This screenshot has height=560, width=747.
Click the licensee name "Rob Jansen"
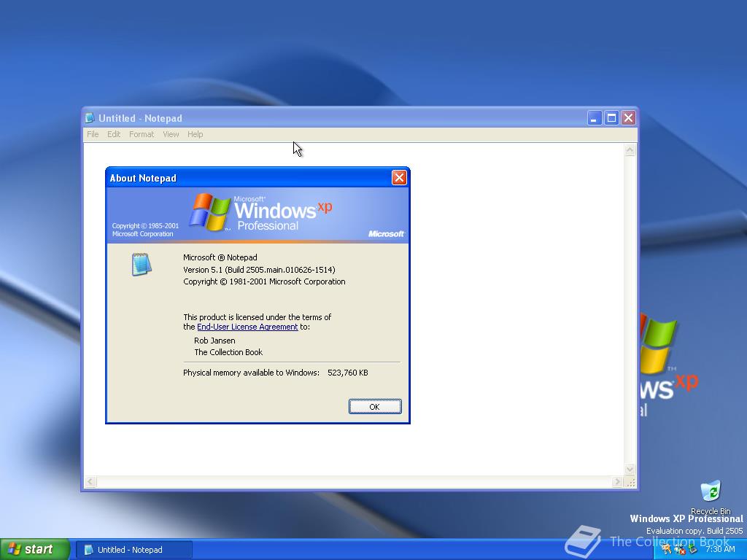coord(214,341)
